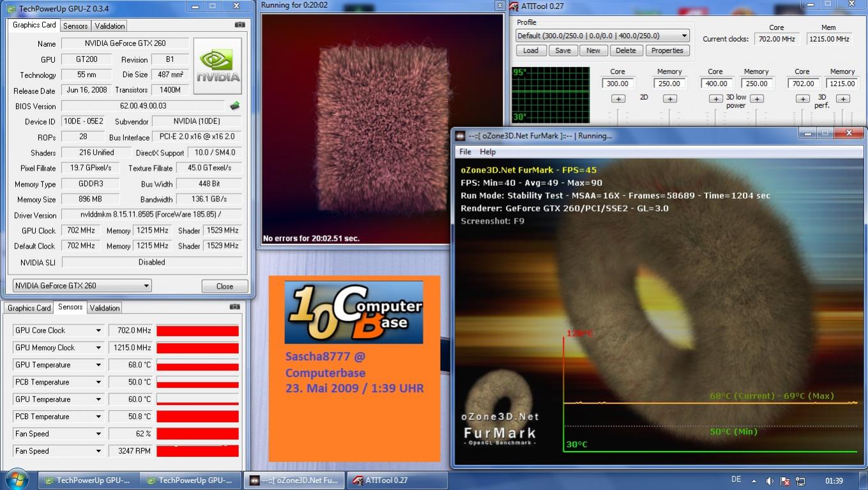The image size is (868, 490).
Task: Click the NVIDIA SLI Disabled field
Action: coord(152,263)
